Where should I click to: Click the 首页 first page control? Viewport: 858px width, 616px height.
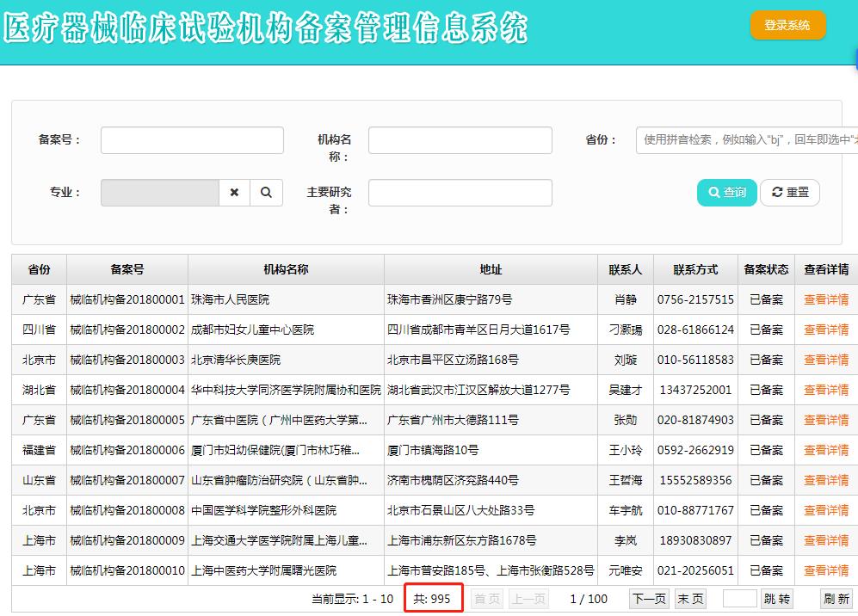click(488, 597)
